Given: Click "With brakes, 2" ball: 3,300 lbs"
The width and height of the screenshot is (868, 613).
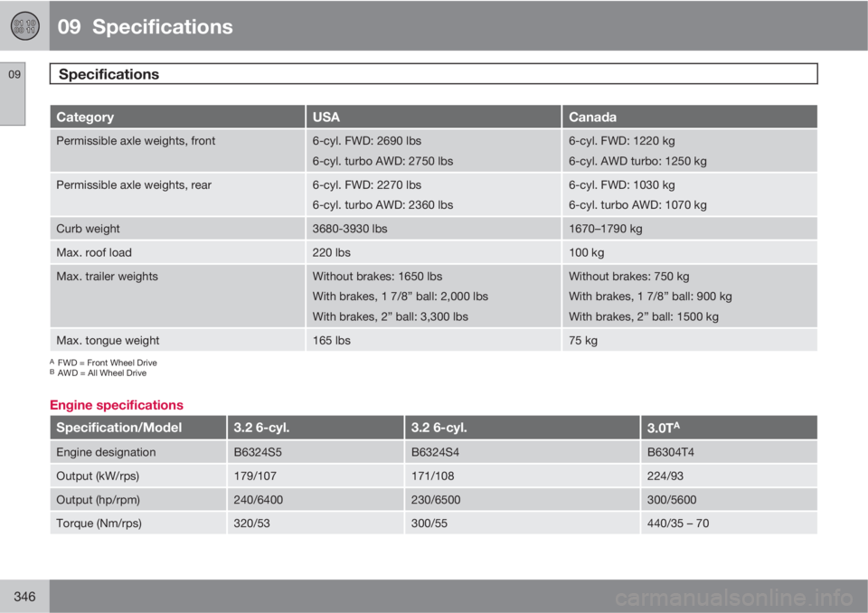Looking at the screenshot, I should click(391, 316).
